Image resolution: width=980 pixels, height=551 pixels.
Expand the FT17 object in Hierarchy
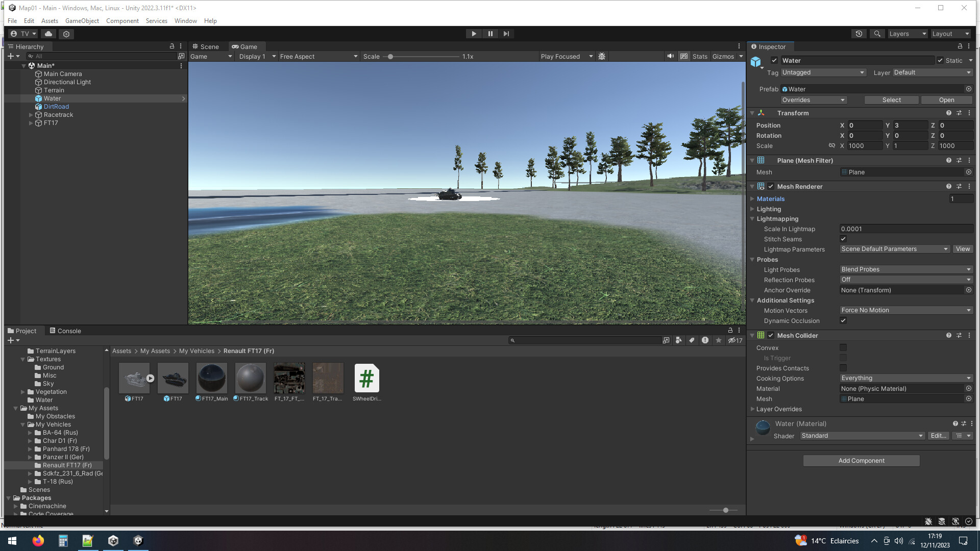31,123
